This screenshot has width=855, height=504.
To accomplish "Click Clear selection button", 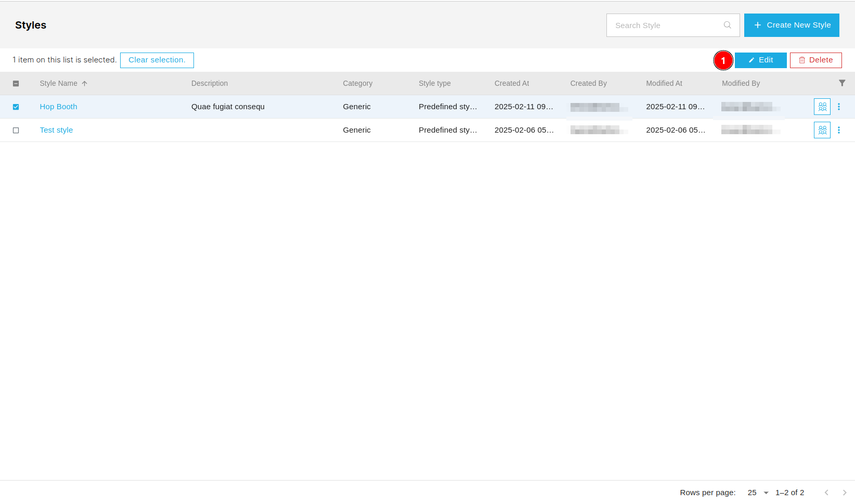I will pyautogui.click(x=157, y=60).
